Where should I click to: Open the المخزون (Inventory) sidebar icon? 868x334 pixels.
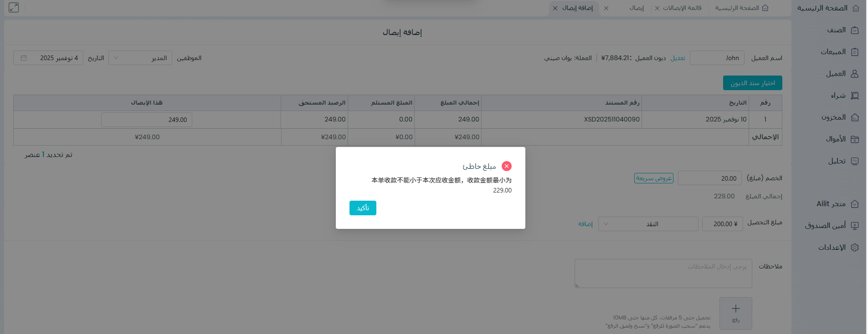pos(855,117)
